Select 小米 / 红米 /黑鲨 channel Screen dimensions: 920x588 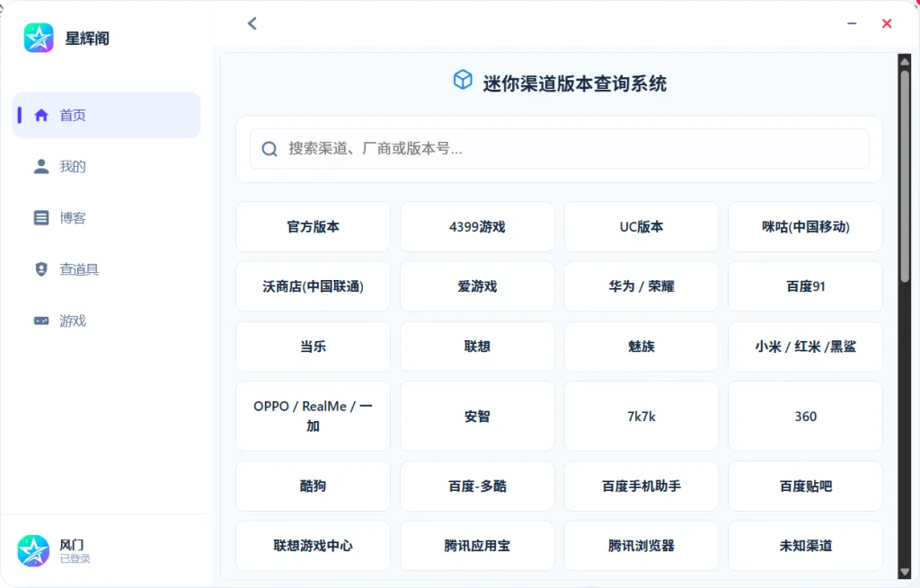(805, 347)
